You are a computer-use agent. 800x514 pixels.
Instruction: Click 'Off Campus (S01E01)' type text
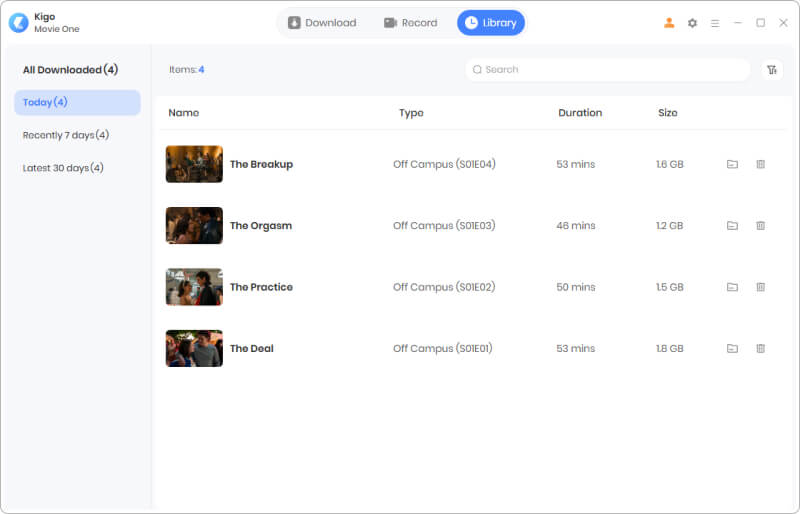[x=443, y=349]
